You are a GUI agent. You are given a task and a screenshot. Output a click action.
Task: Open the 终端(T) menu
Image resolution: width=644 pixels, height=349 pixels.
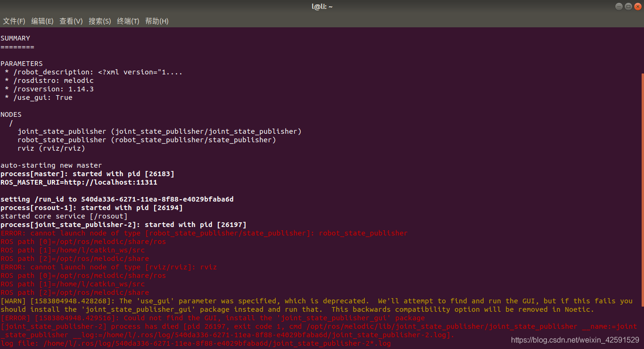click(x=128, y=21)
